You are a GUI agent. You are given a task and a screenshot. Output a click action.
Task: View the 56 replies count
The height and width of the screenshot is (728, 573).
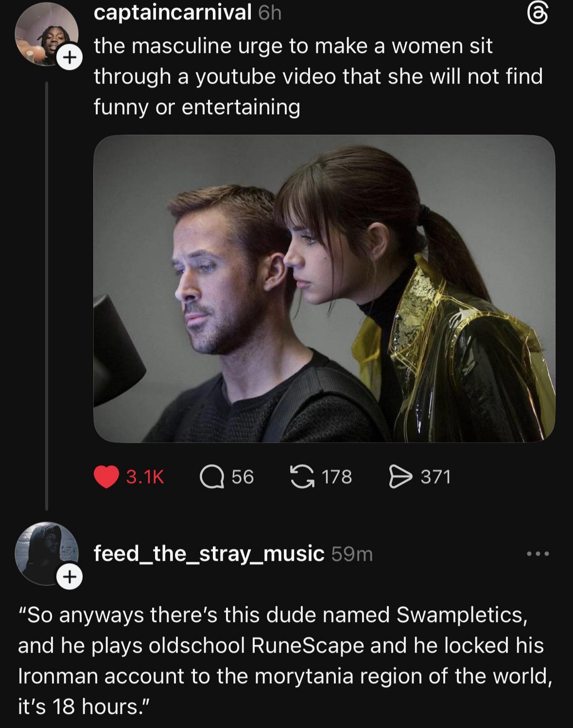coord(243,477)
